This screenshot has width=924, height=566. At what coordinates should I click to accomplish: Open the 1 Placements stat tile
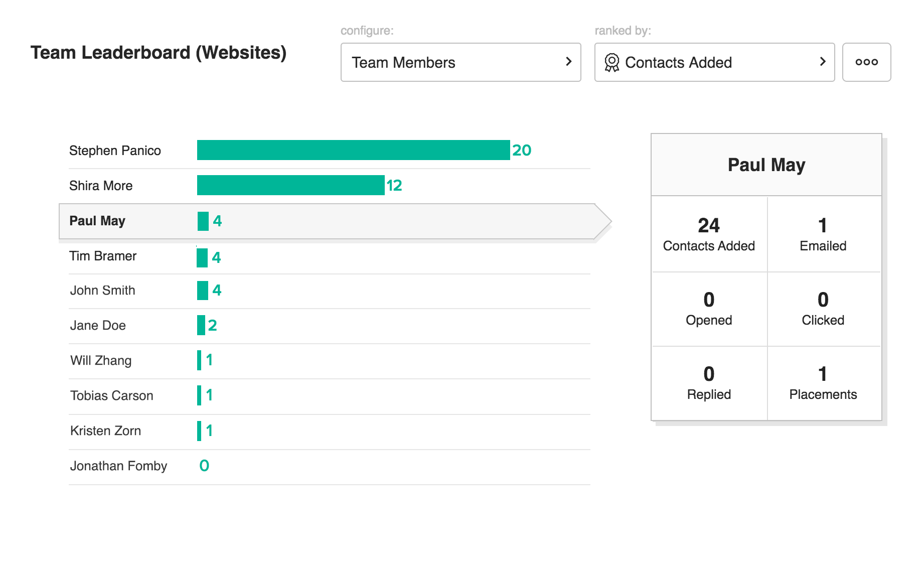click(x=823, y=383)
